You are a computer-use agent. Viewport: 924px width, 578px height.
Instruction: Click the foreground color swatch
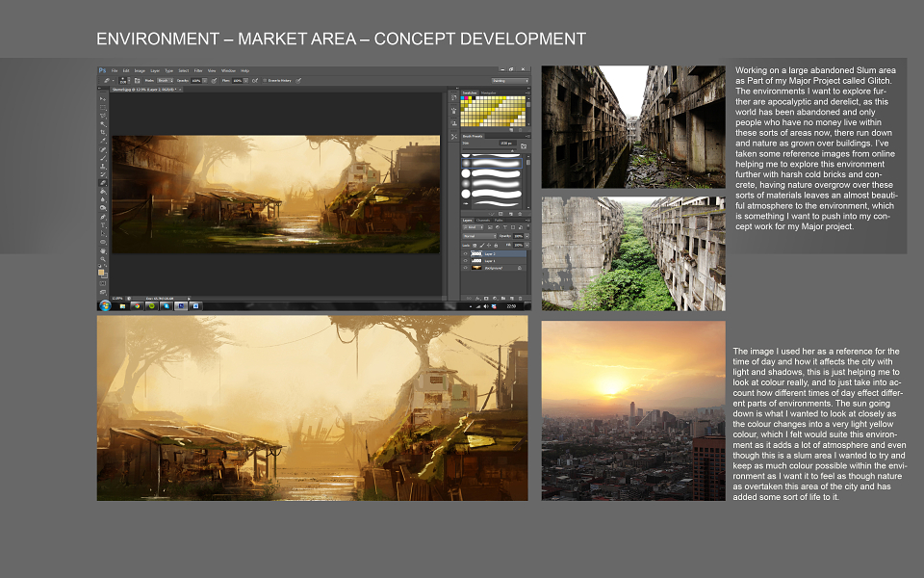(x=101, y=273)
